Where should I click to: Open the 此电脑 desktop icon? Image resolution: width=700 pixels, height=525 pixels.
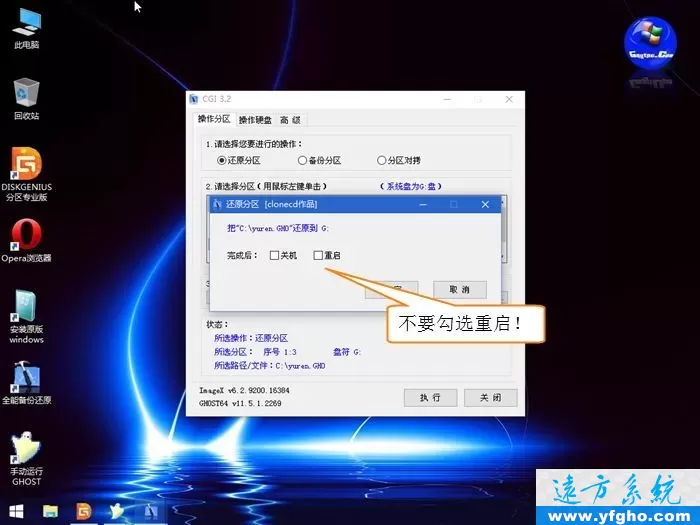point(26,28)
